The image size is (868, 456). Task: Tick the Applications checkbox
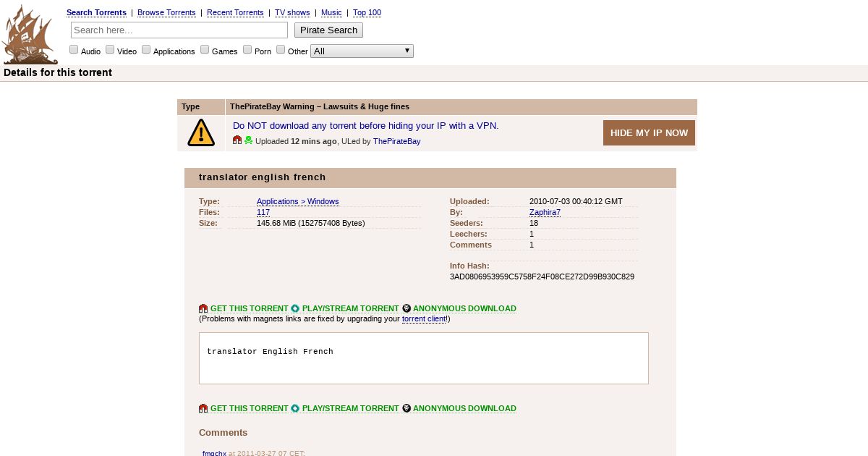[146, 49]
